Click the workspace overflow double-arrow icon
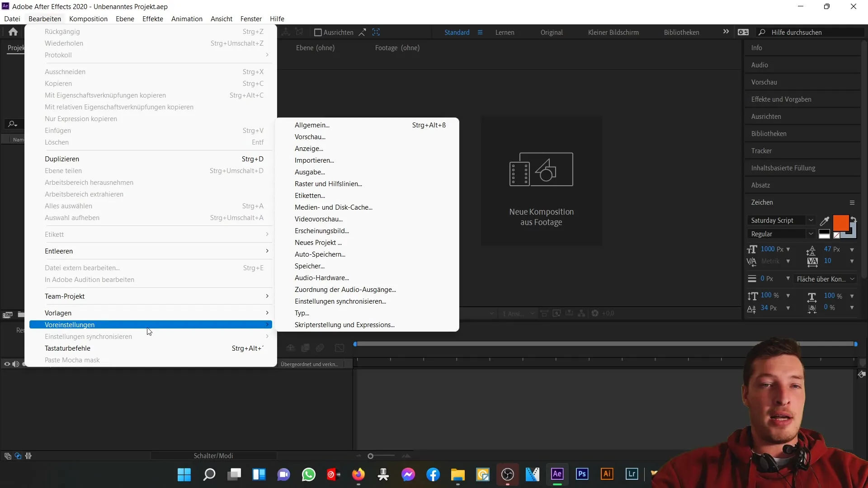 (x=726, y=32)
